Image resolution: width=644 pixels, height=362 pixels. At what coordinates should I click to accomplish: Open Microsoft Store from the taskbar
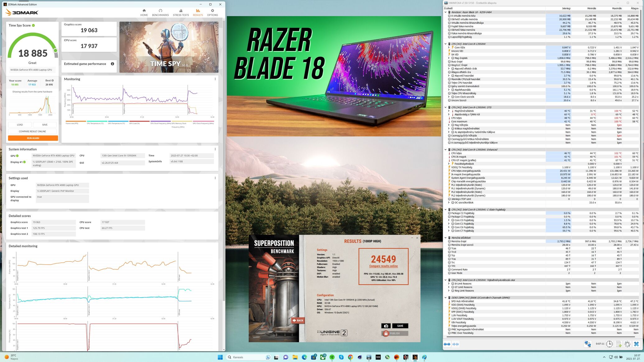[313, 357]
